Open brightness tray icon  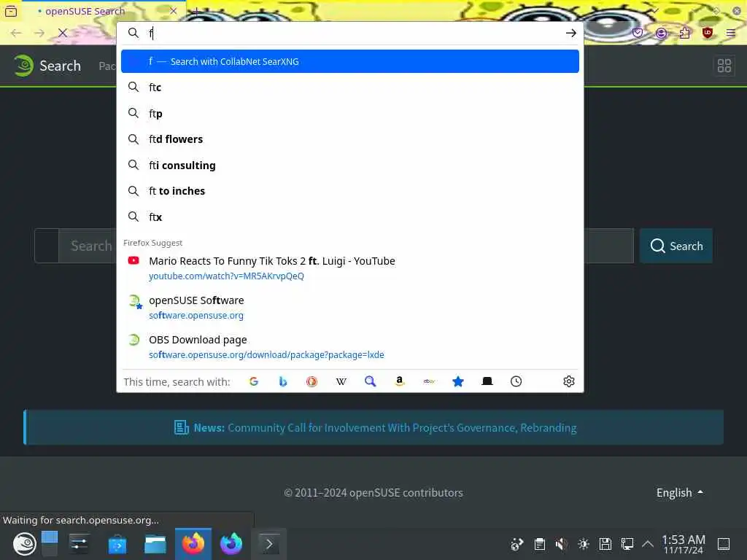583,544
